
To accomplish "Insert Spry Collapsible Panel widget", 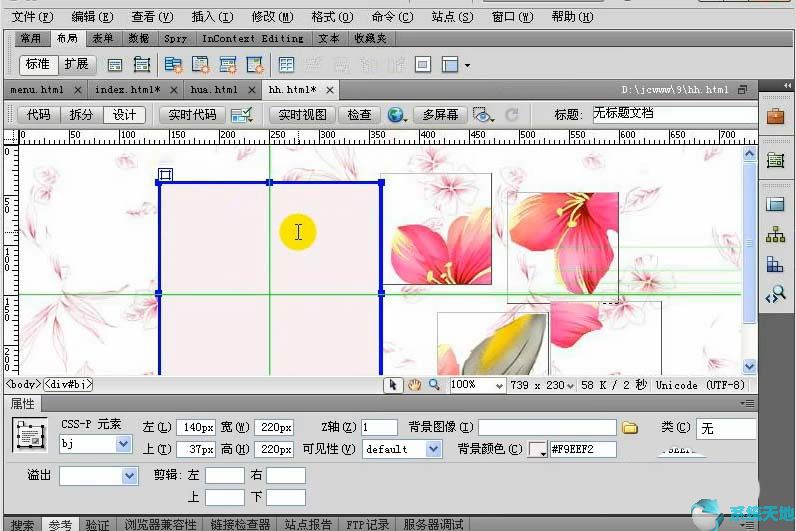I will point(254,64).
